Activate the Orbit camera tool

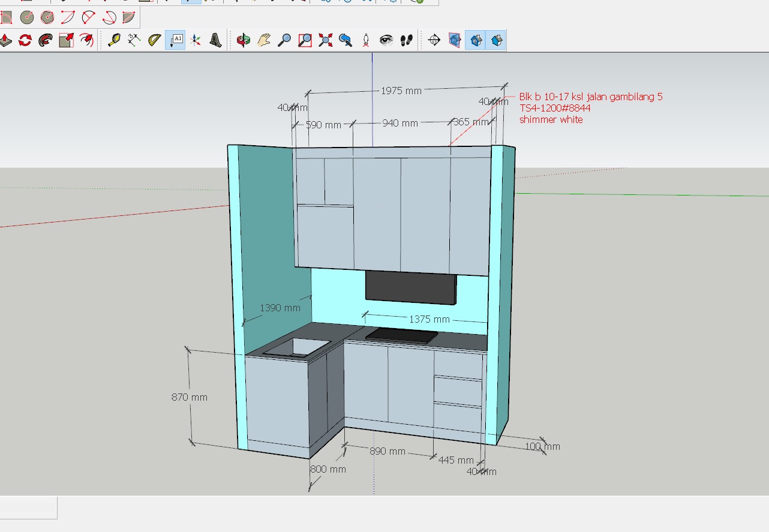[244, 40]
